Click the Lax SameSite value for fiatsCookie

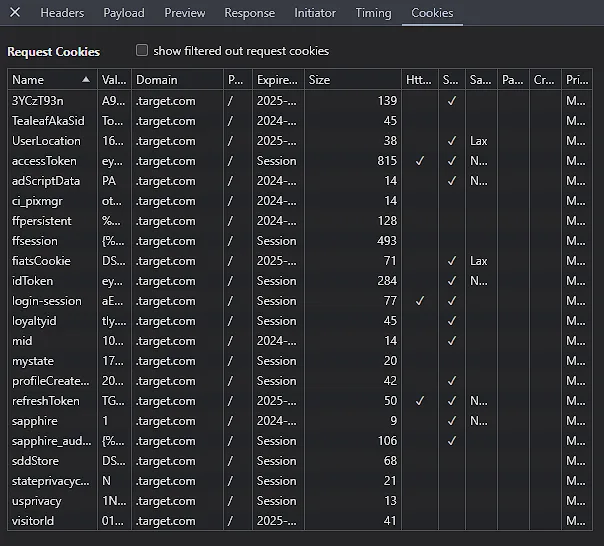[x=479, y=261]
